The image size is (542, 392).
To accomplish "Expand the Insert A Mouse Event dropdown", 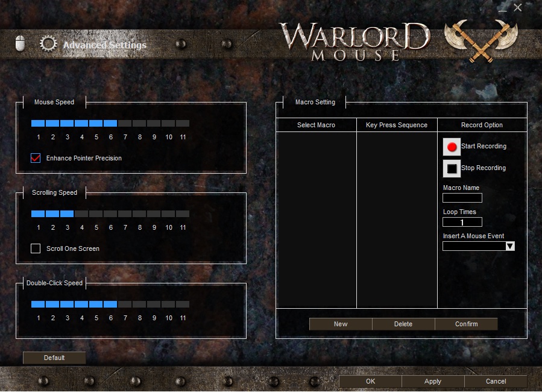I will (510, 246).
